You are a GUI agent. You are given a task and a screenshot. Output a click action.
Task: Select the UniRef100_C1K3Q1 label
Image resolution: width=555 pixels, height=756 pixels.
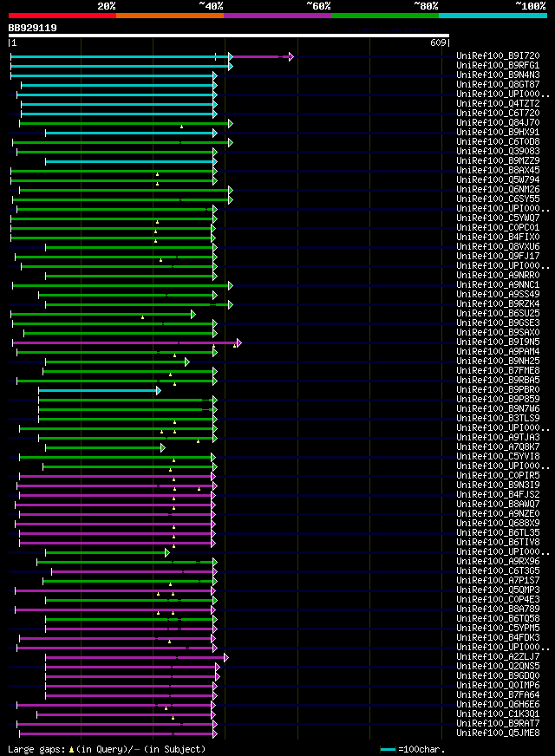coord(498,714)
